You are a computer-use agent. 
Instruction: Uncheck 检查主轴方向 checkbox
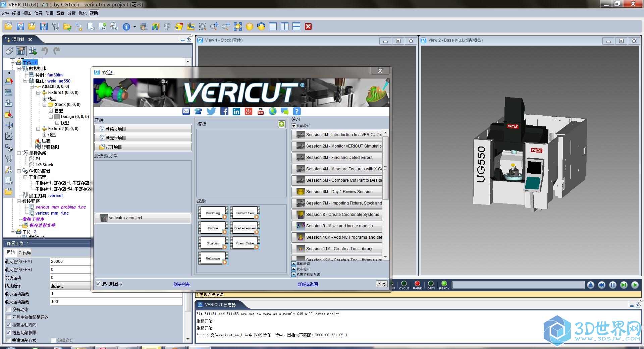[9, 325]
